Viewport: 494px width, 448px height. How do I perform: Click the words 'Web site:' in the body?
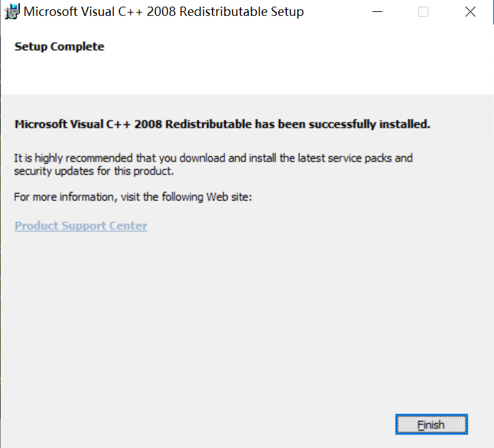[230, 196]
